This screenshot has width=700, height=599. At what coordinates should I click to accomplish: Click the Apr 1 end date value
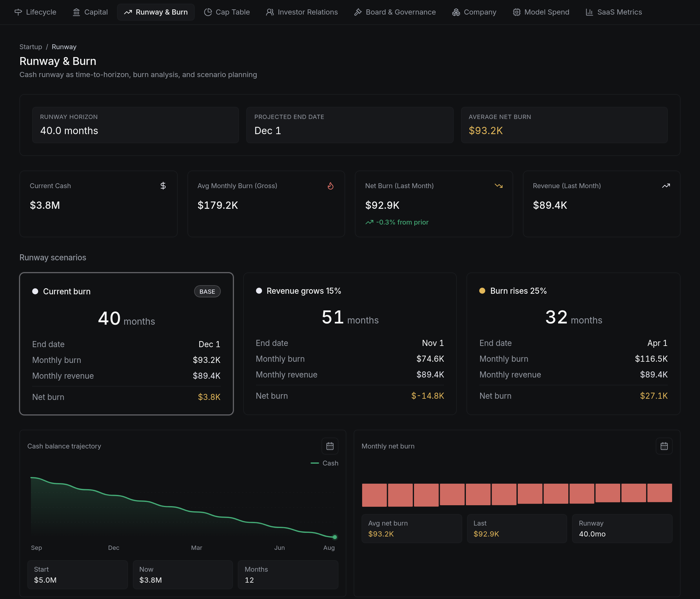pos(658,343)
